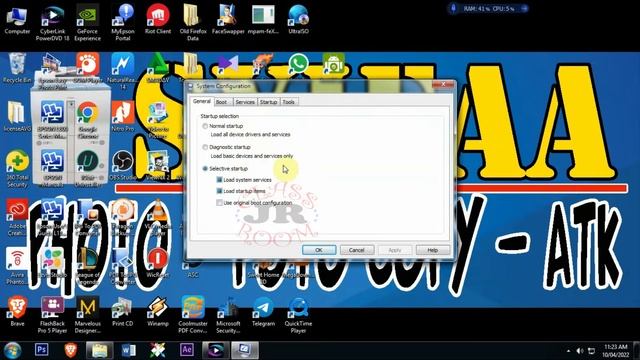Open Photoshop from the taskbar
The width and height of the screenshot is (640, 360).
tap(42, 350)
